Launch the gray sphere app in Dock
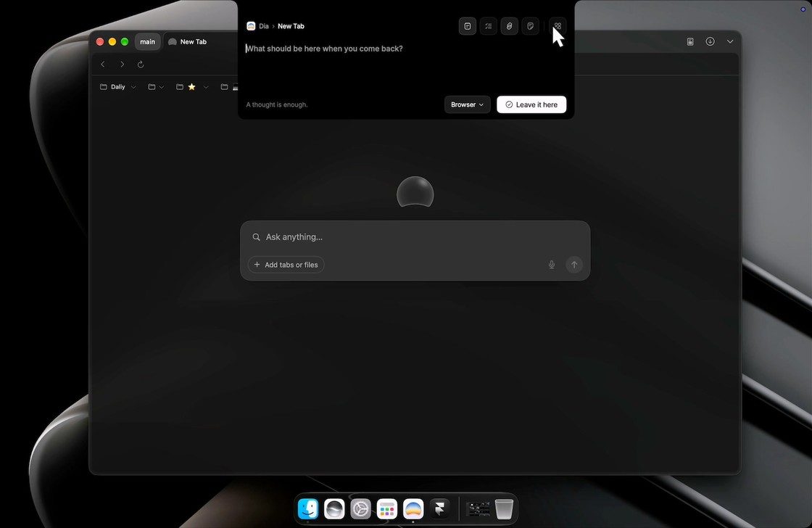 (334, 509)
